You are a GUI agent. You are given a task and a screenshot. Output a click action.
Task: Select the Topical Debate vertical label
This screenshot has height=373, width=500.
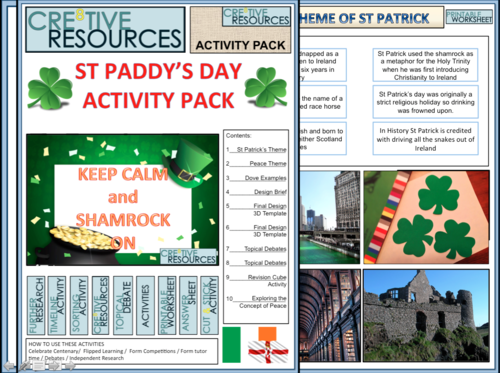tap(123, 305)
